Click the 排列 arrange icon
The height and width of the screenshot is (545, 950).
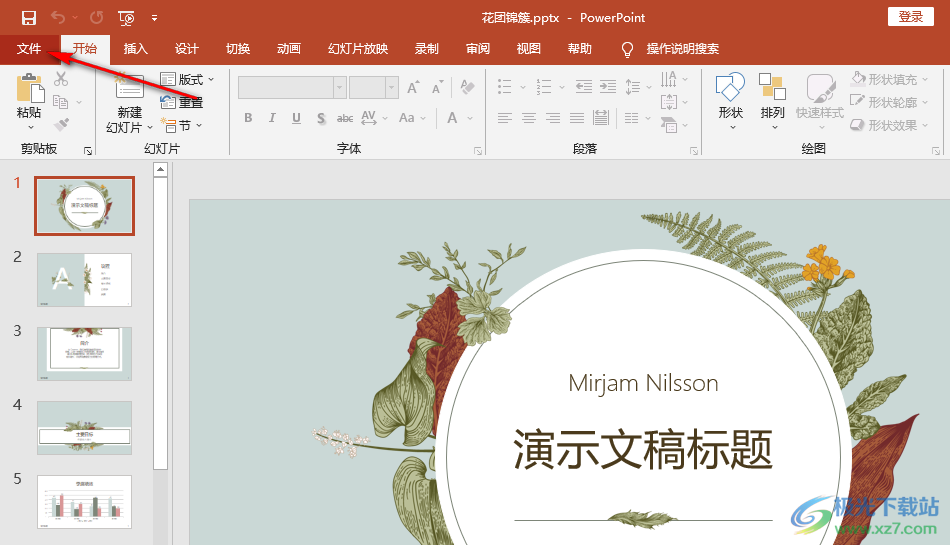pyautogui.click(x=772, y=87)
